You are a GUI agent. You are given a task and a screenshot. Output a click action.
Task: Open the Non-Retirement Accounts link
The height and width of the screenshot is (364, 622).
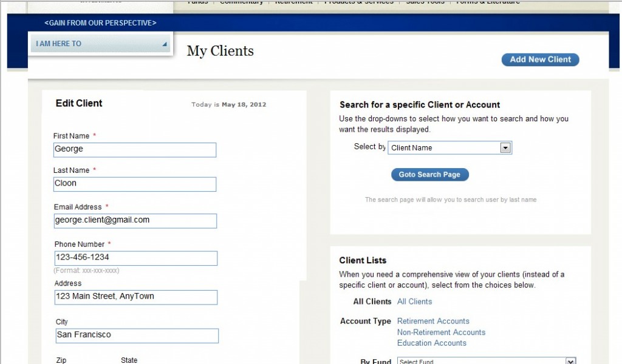point(441,332)
